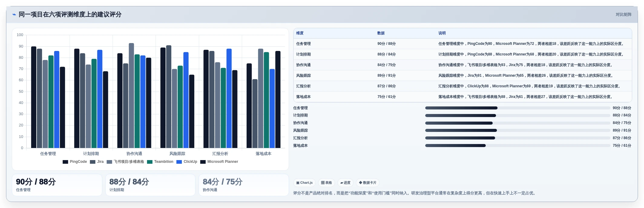This screenshot has width=644, height=208.
Task: Click the 飞书项目 bar in the 协作沟通 group
Action: click(x=131, y=96)
